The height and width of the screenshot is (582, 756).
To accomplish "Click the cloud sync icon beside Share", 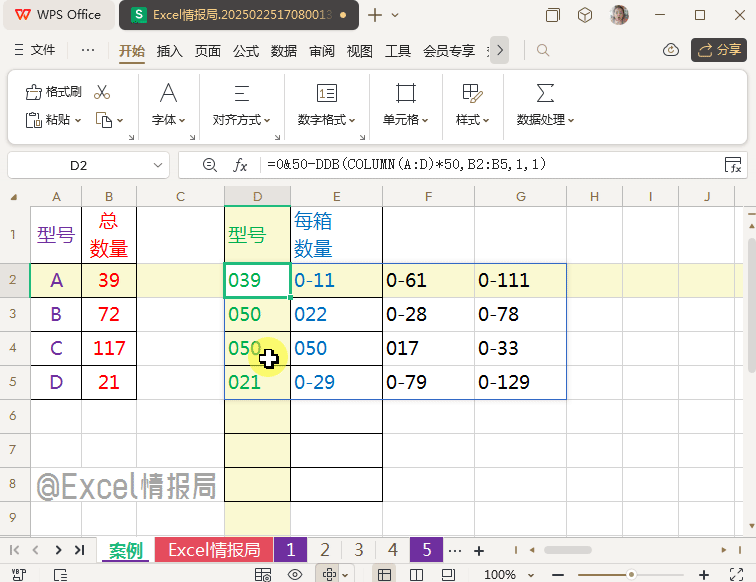I will 672,50.
